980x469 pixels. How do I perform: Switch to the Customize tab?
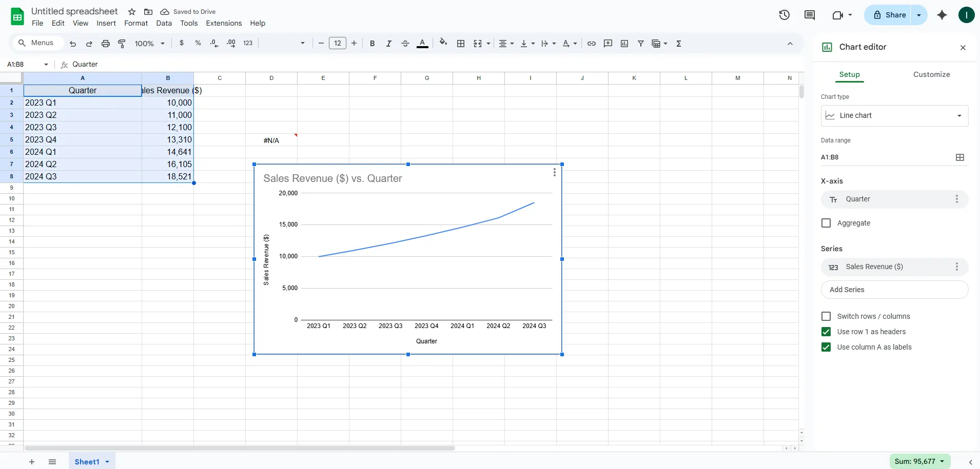[x=931, y=74]
